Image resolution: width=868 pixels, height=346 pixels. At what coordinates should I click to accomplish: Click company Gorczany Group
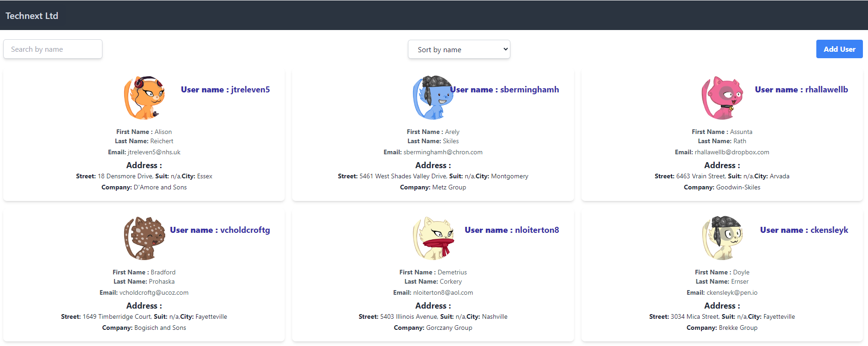(449, 328)
